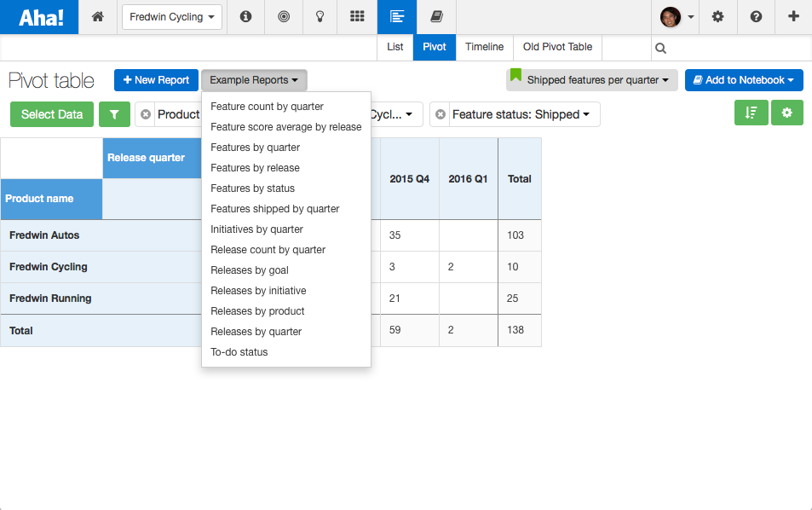812x510 pixels.
Task: Click the plus add icon in top bar
Action: pos(793,17)
